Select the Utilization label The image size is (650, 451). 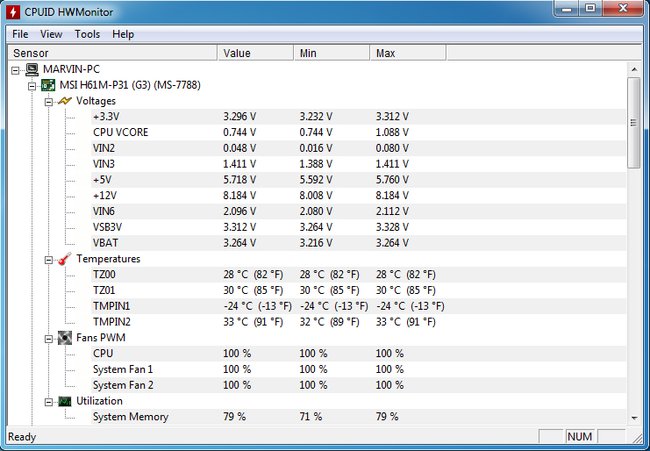(x=99, y=401)
